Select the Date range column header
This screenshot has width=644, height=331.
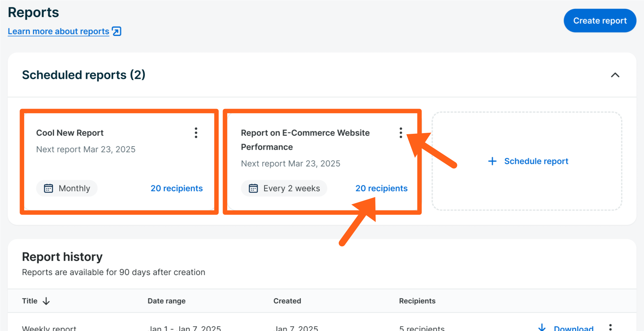[x=166, y=301]
